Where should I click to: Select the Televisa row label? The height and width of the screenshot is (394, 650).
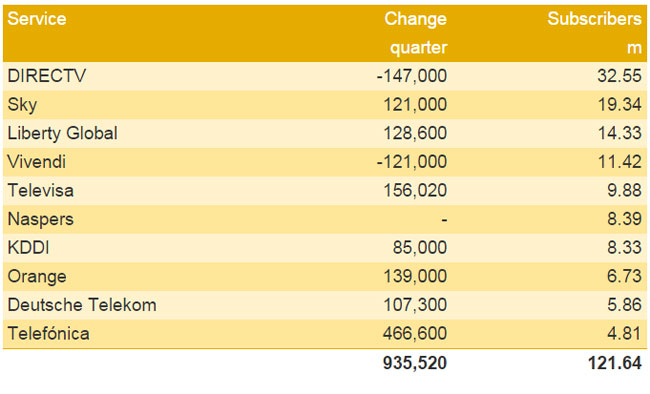[41, 190]
